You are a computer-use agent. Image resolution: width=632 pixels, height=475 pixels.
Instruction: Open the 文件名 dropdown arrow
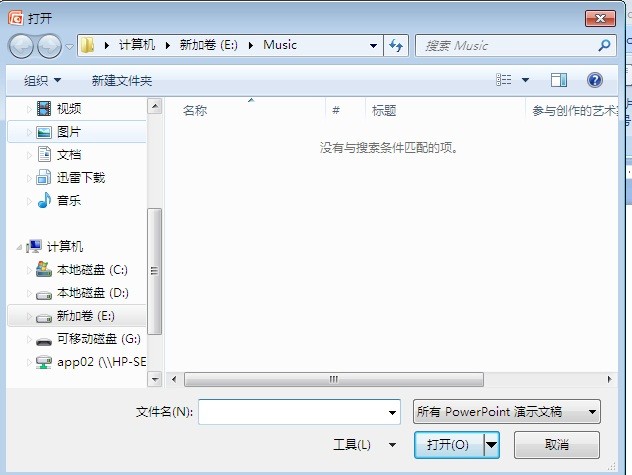point(392,412)
